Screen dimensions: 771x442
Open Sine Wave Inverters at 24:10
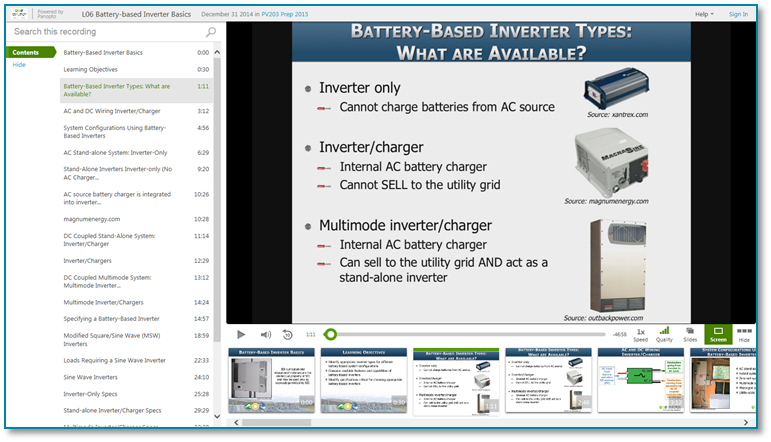pos(136,377)
